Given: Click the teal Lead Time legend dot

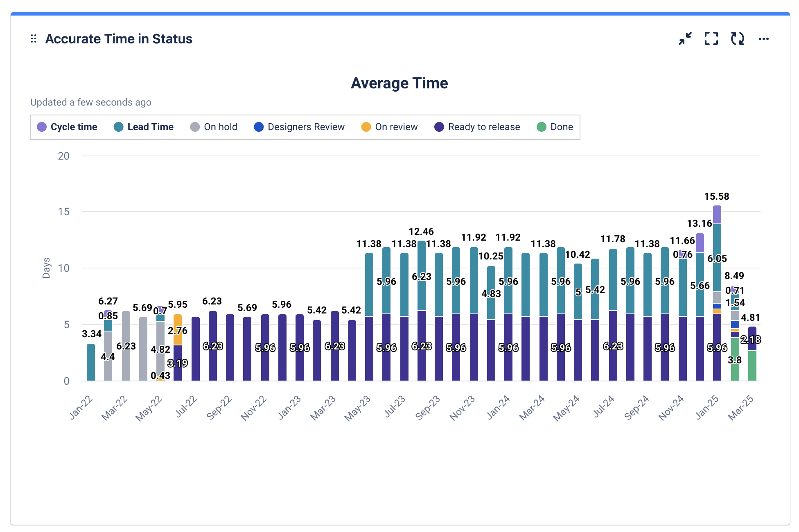Looking at the screenshot, I should click(x=118, y=127).
